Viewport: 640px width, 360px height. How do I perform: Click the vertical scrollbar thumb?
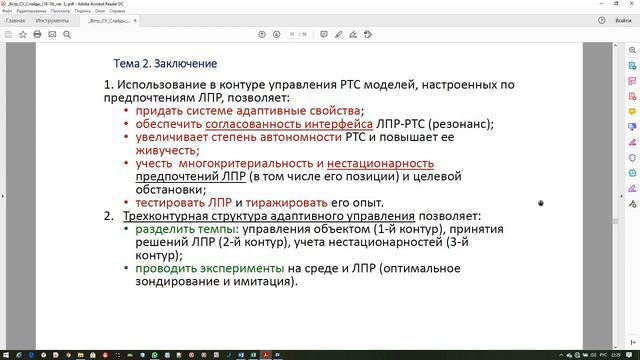click(616, 221)
